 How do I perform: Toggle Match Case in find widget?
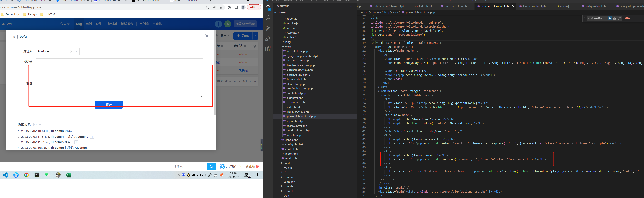tap(610, 18)
